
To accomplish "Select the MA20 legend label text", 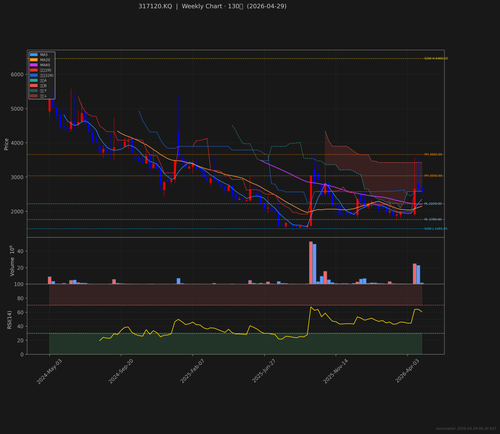I will point(45,60).
